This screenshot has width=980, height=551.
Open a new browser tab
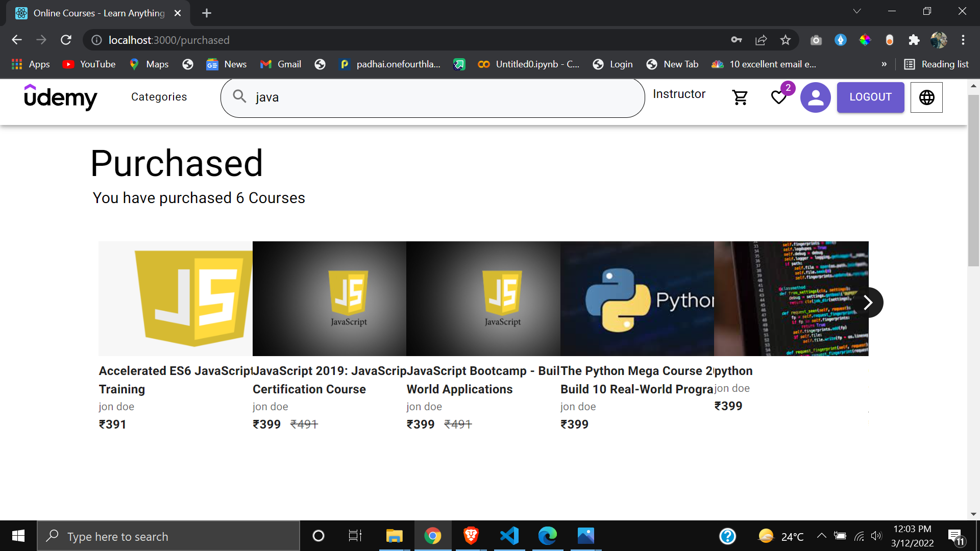point(207,13)
